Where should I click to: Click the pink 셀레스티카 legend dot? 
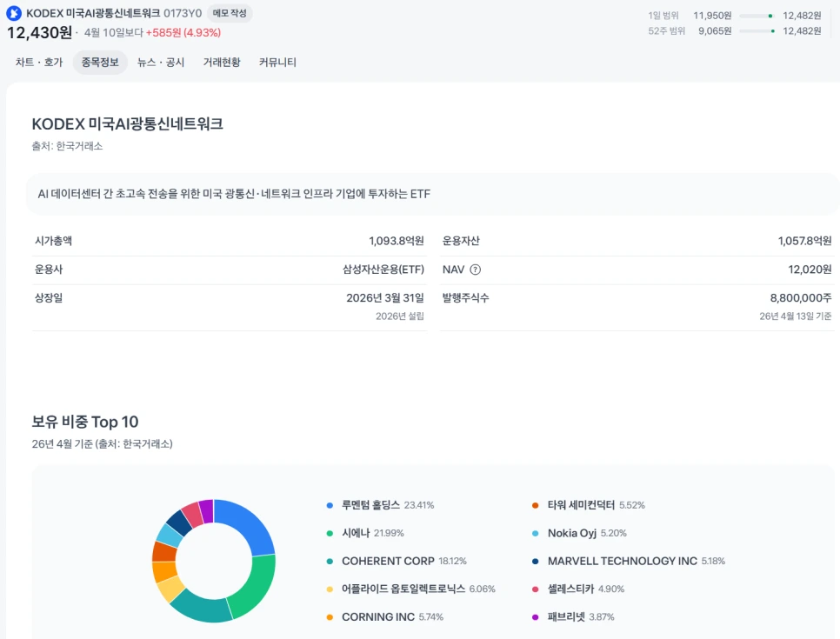click(x=535, y=589)
